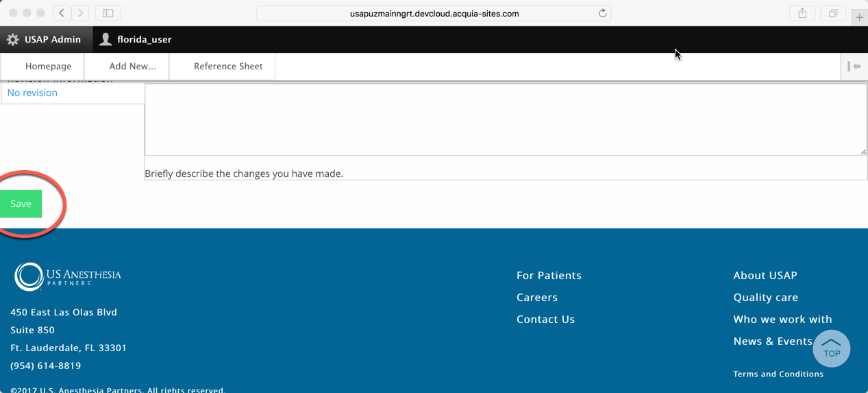Open a new tab with plus button
Image resolution: width=868 pixels, height=393 pixels.
(x=859, y=17)
